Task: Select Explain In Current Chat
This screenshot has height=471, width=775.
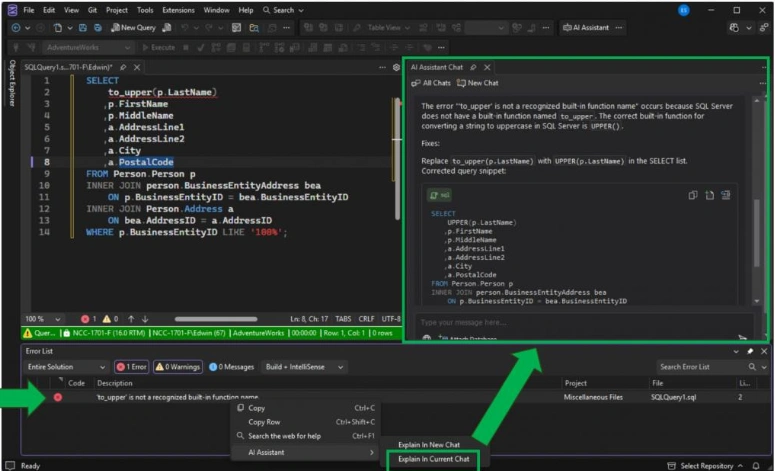Action: (x=433, y=459)
